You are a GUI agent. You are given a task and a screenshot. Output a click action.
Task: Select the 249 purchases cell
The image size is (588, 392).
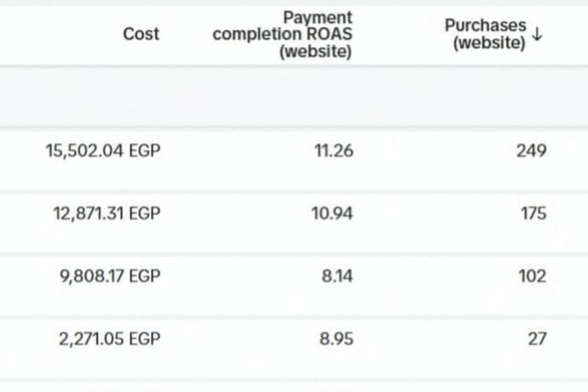point(531,151)
